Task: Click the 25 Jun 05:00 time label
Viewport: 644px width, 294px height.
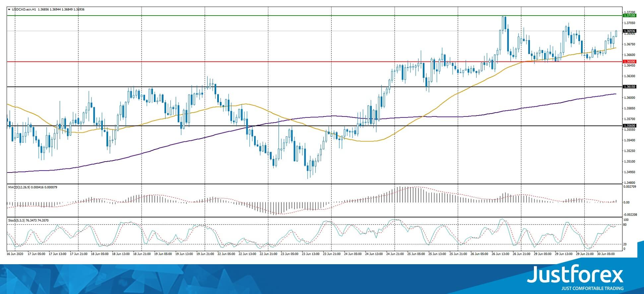Action: tap(416, 254)
